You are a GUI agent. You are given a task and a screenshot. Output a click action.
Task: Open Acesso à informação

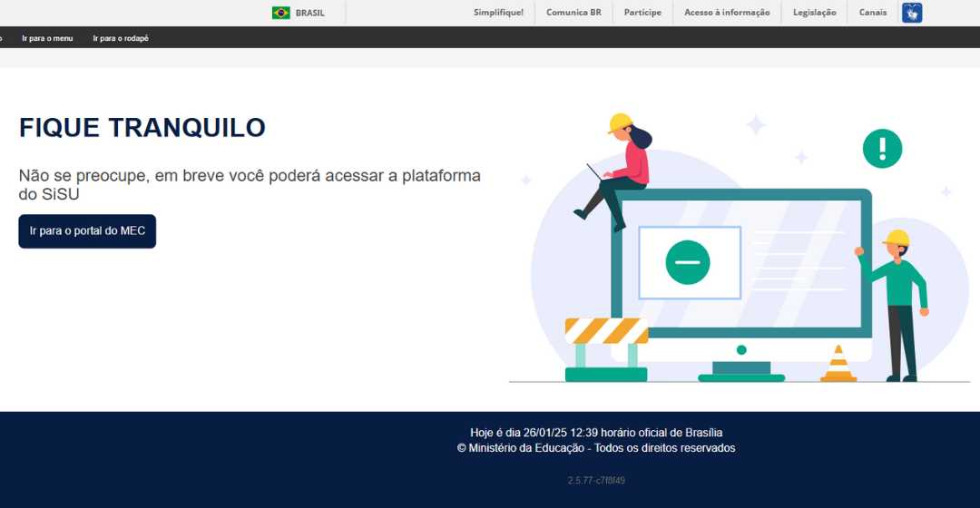[x=727, y=13]
